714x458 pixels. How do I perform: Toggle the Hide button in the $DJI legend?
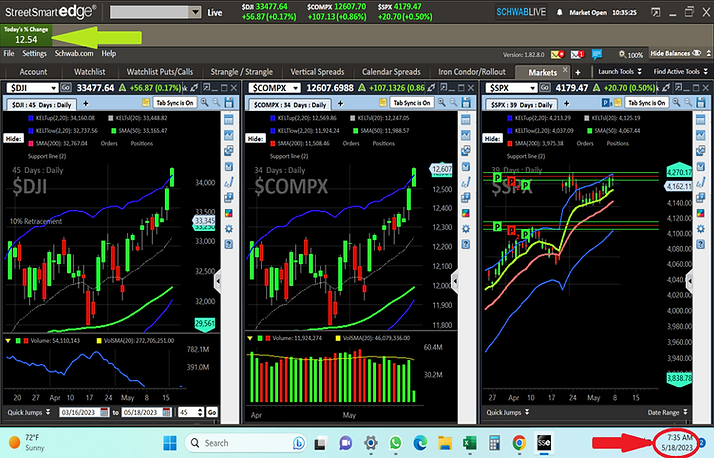click(x=14, y=138)
